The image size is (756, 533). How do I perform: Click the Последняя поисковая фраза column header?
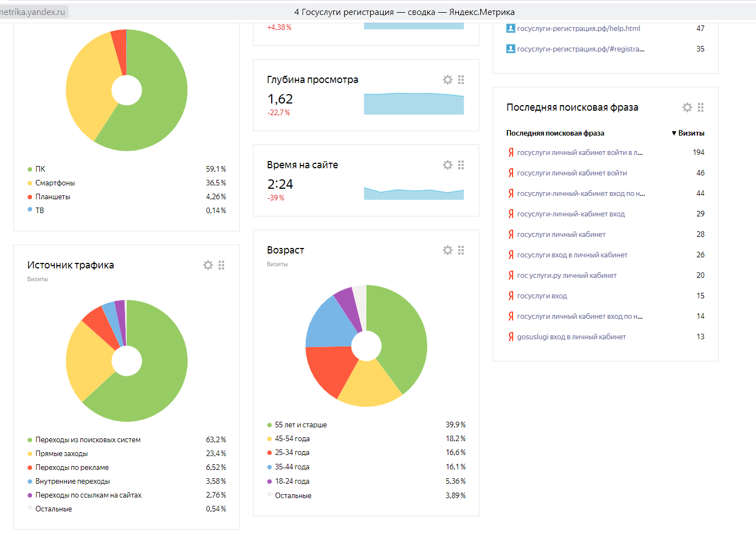coord(555,133)
